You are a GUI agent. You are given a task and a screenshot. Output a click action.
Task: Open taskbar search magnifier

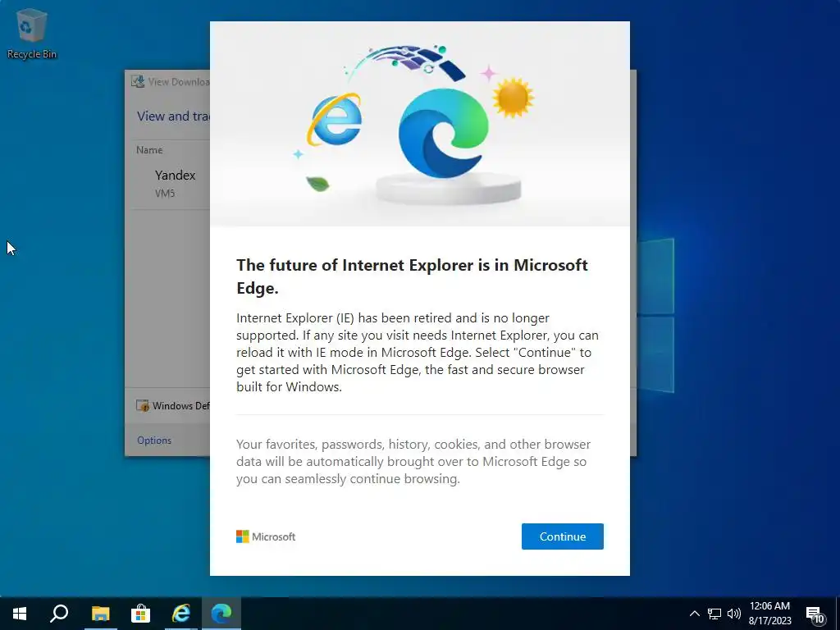pos(59,614)
